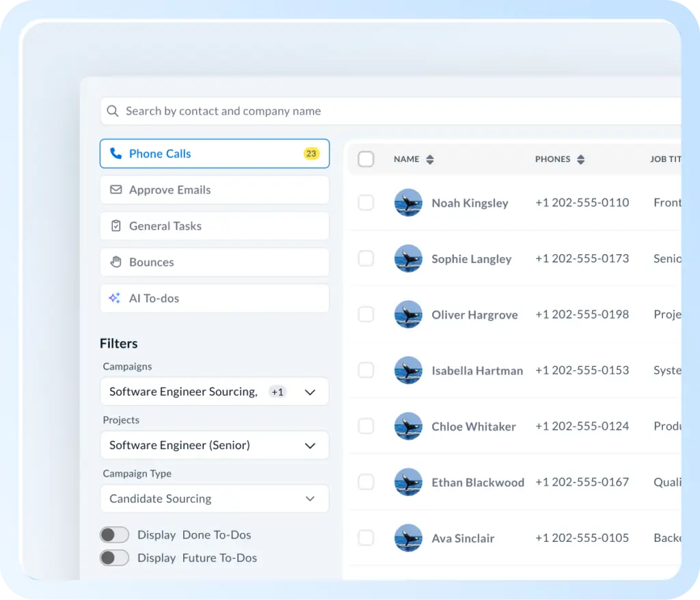Open Ava Sinclair's contact name
The image size is (700, 600).
click(x=463, y=538)
